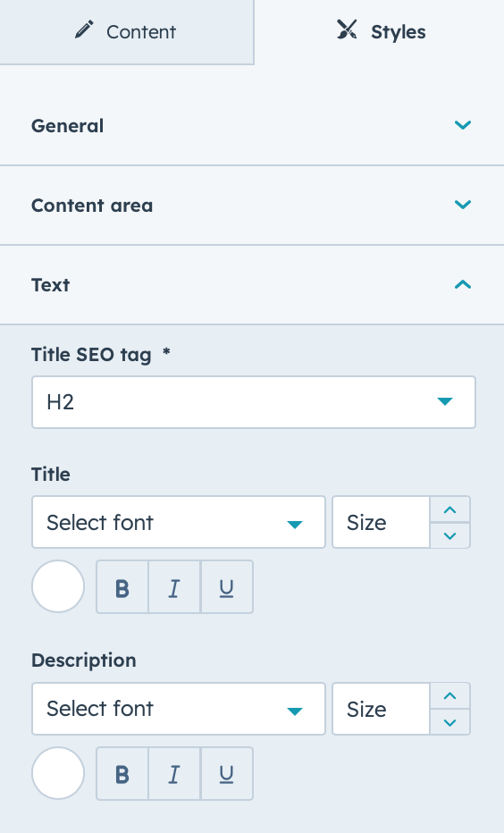Click the Description Size input field
This screenshot has height=833, width=504.
(381, 709)
